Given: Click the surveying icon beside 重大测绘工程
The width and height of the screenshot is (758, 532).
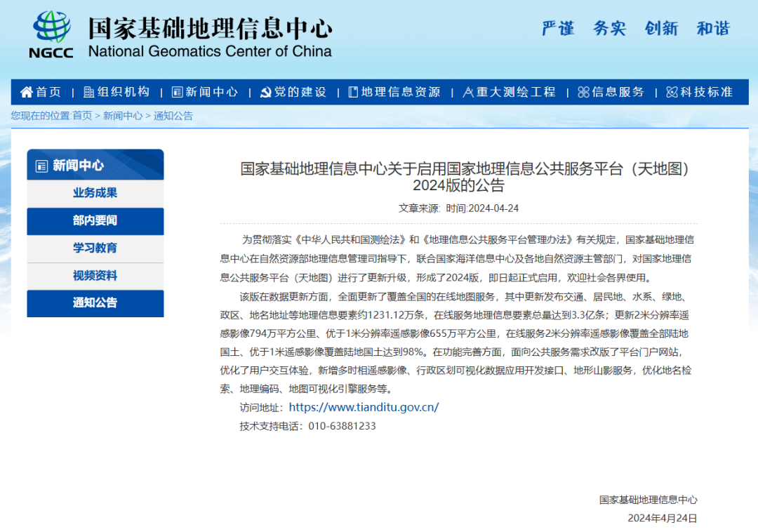Looking at the screenshot, I should coord(468,92).
